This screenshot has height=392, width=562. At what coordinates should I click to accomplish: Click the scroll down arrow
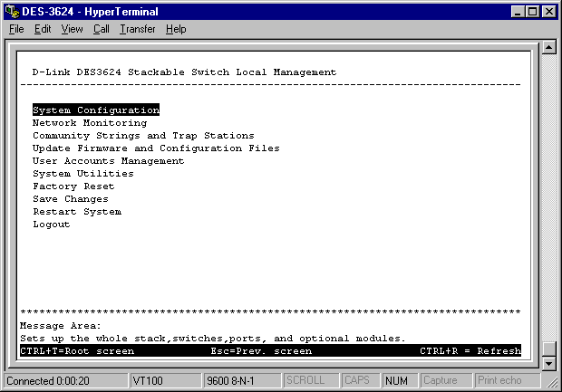(547, 363)
